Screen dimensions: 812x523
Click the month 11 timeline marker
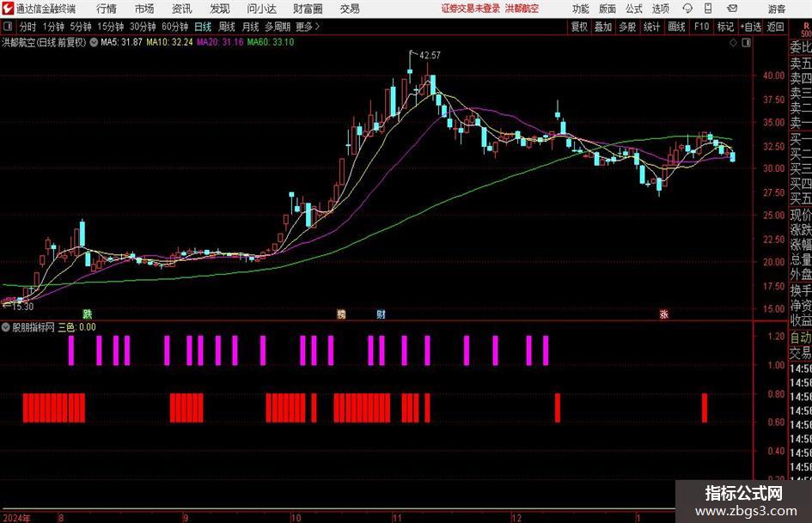397,518
